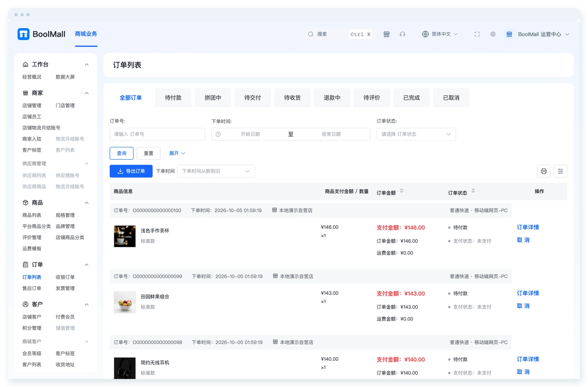Click the print icon button
The image size is (588, 387).
[x=544, y=171]
